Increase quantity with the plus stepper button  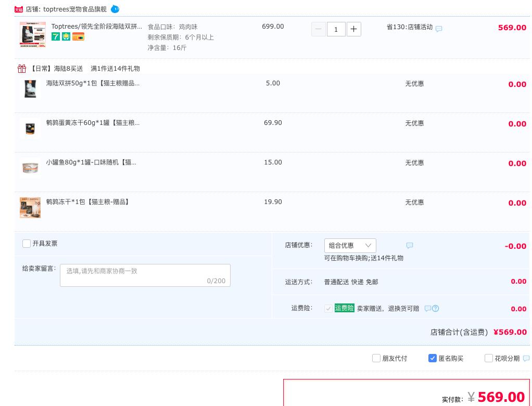[x=354, y=29]
